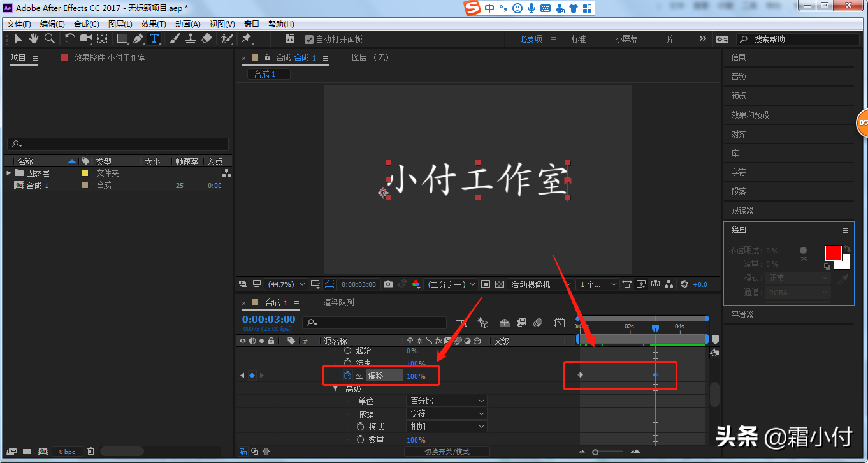Switch to the 渲染队列 tab
The image size is (868, 463).
338,302
